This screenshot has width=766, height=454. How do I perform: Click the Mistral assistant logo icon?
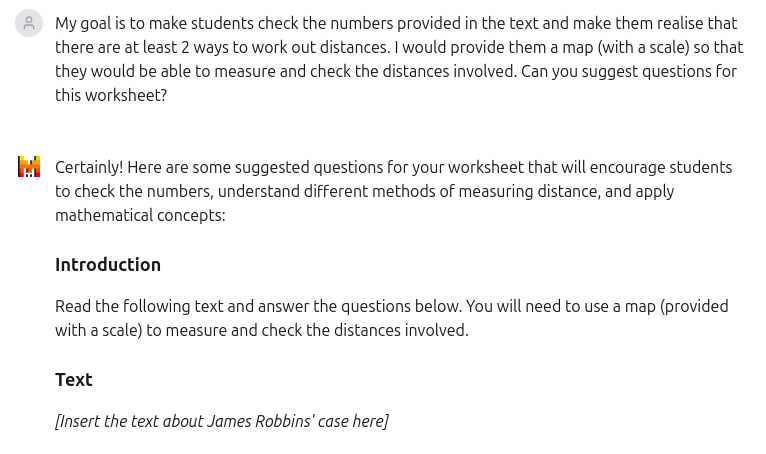point(29,167)
